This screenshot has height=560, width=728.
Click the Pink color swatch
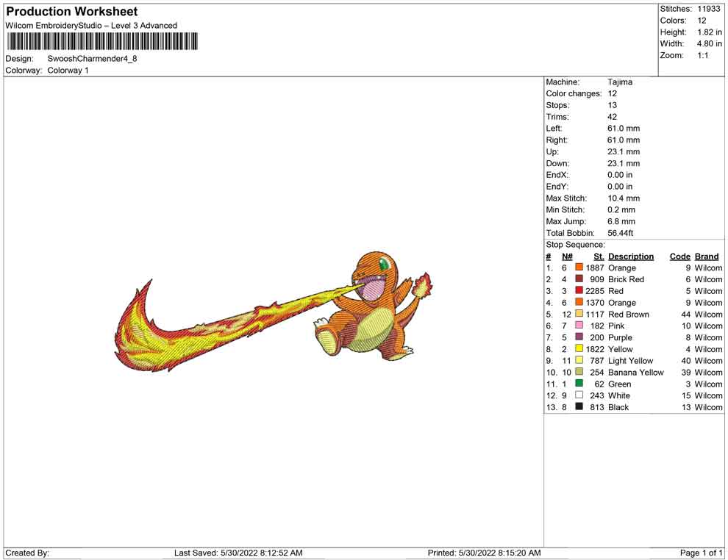[x=579, y=326]
